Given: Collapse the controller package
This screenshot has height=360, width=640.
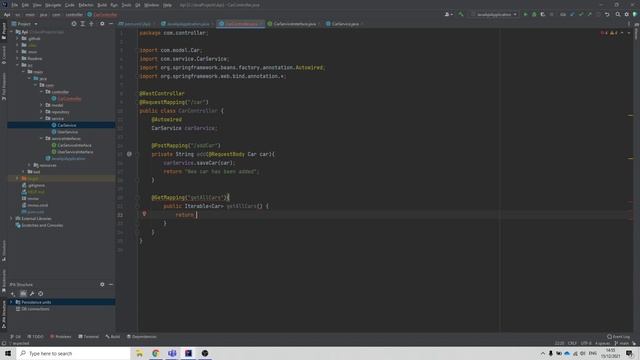Looking at the screenshot, I should pyautogui.click(x=41, y=92).
